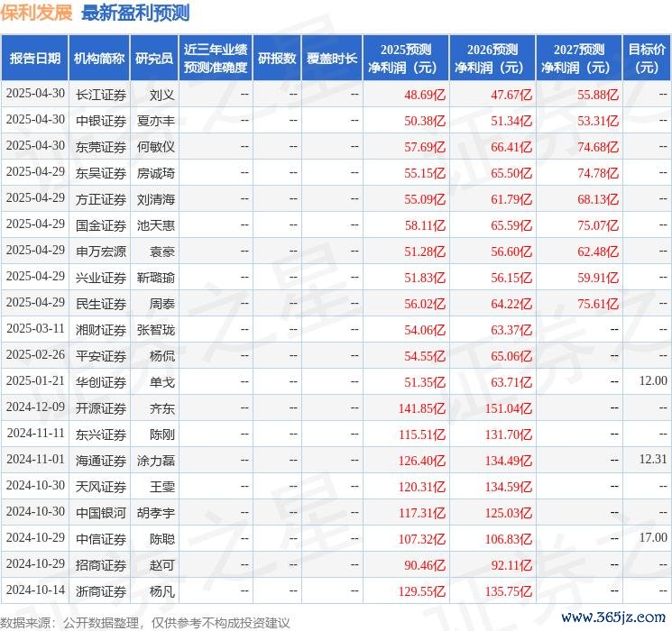
Task: Select the 民生证券 institution cell
Action: [x=101, y=304]
